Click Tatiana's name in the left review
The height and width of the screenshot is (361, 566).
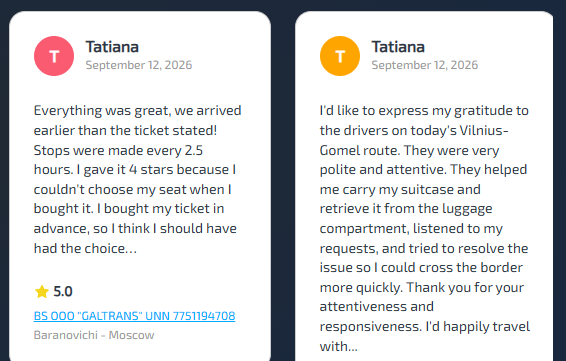click(x=112, y=47)
